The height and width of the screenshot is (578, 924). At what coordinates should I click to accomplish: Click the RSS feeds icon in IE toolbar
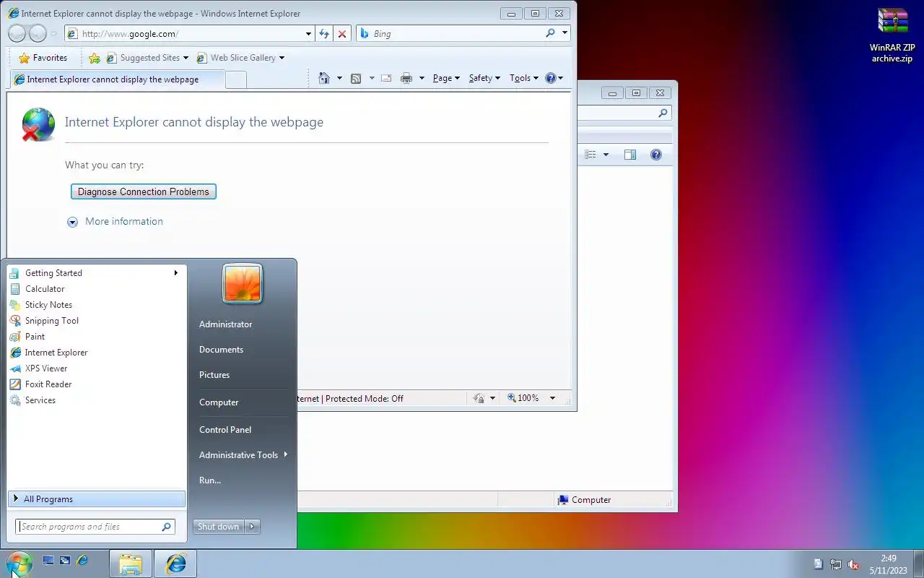356,78
